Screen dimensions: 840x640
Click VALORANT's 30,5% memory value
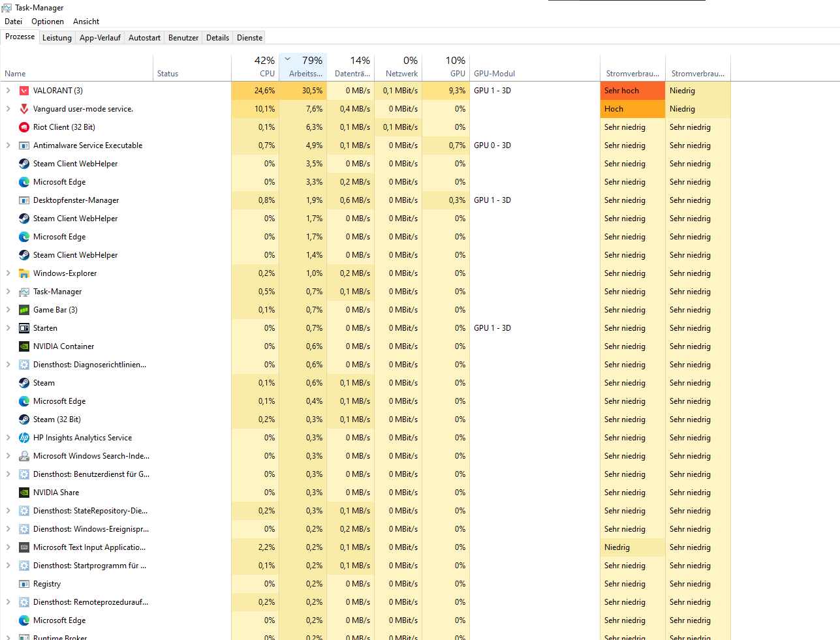pyautogui.click(x=303, y=91)
